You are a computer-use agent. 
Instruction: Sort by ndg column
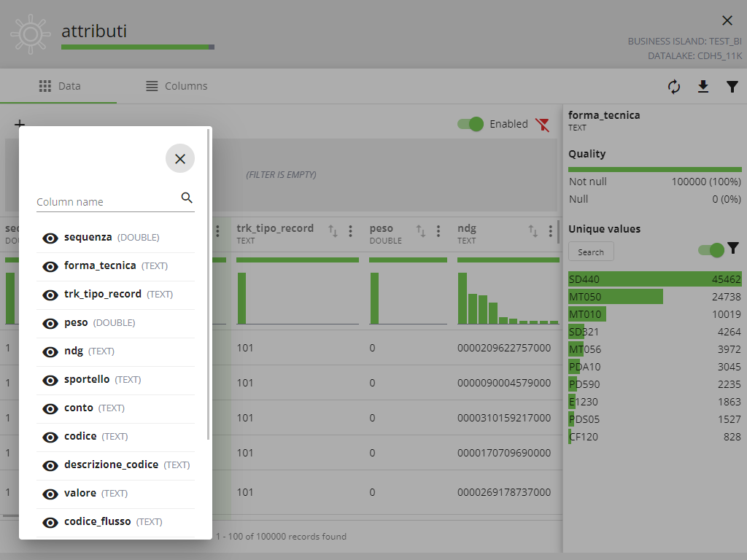click(x=533, y=231)
